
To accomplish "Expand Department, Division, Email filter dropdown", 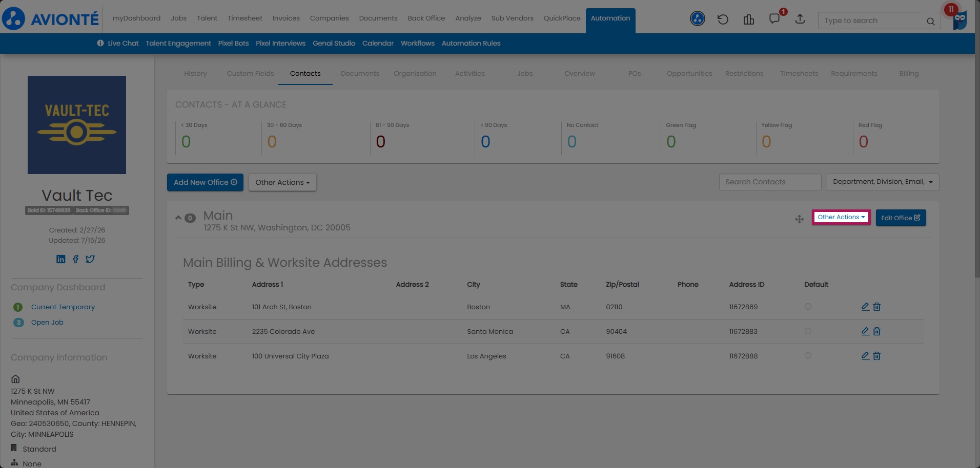I will click(883, 182).
